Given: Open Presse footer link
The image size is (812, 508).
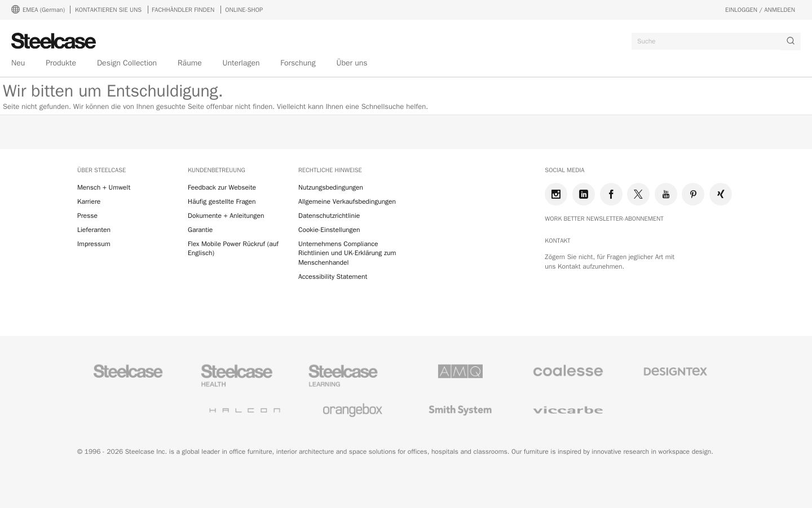Looking at the screenshot, I should pyautogui.click(x=87, y=216).
